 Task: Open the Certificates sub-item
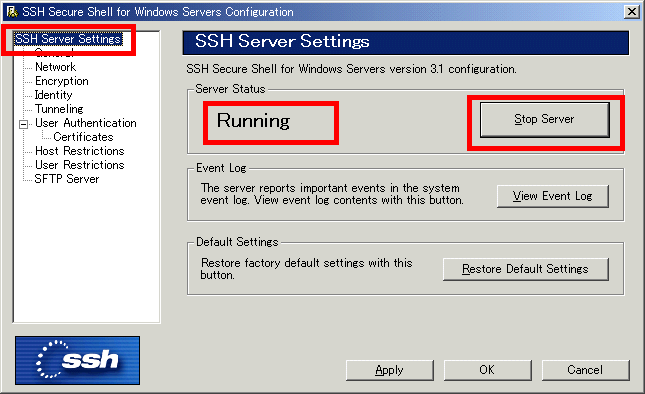[83, 137]
